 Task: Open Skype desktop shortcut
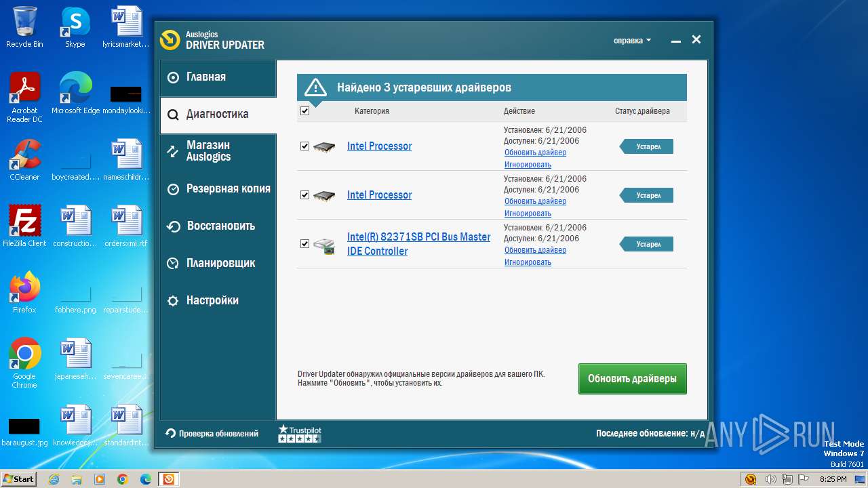click(75, 27)
